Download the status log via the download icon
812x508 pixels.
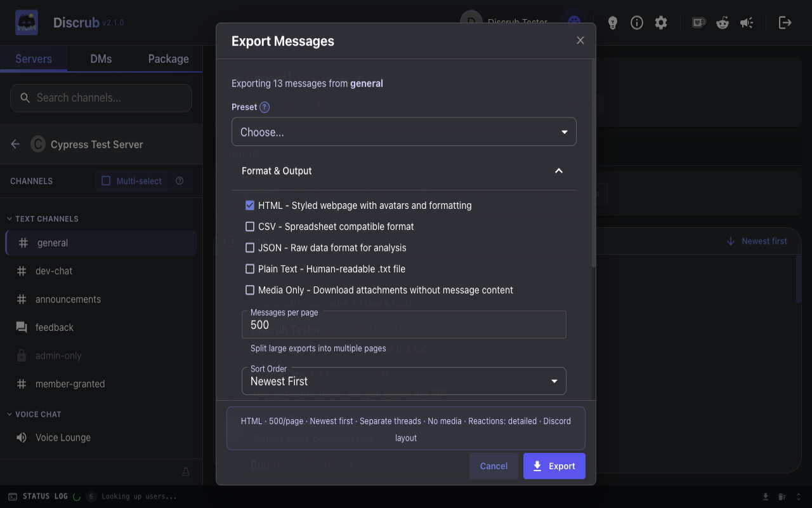coord(766,497)
